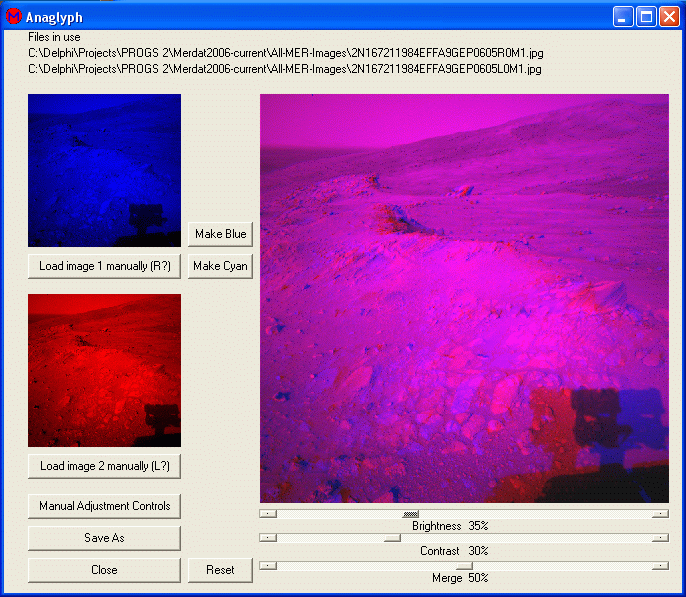Click the Brightness 35% label

[x=450, y=526]
